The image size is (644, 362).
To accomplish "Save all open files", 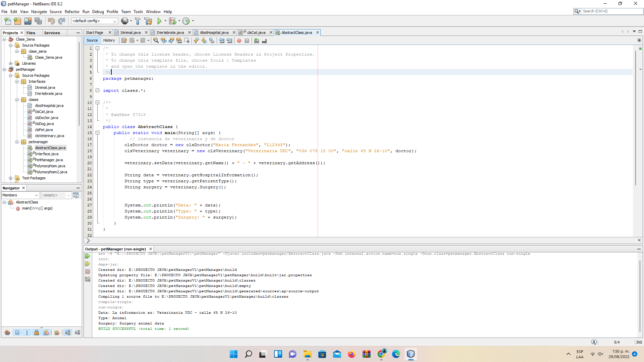I will pyautogui.click(x=39, y=21).
